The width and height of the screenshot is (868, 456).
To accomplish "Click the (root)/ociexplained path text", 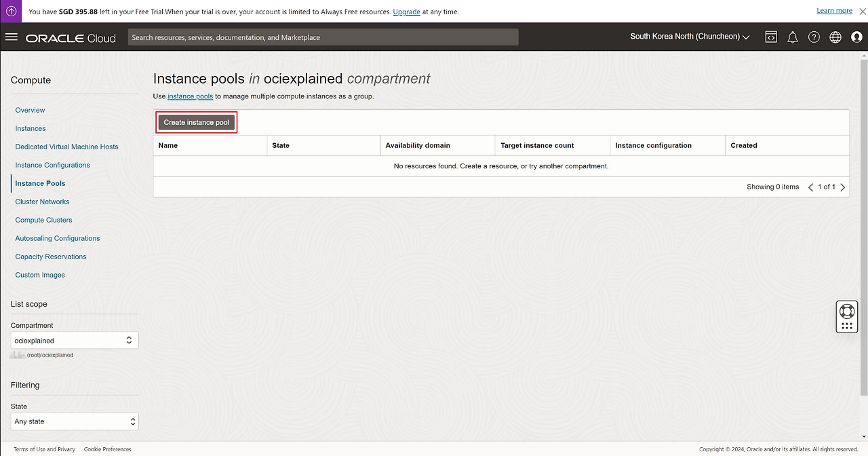I will click(x=50, y=355).
